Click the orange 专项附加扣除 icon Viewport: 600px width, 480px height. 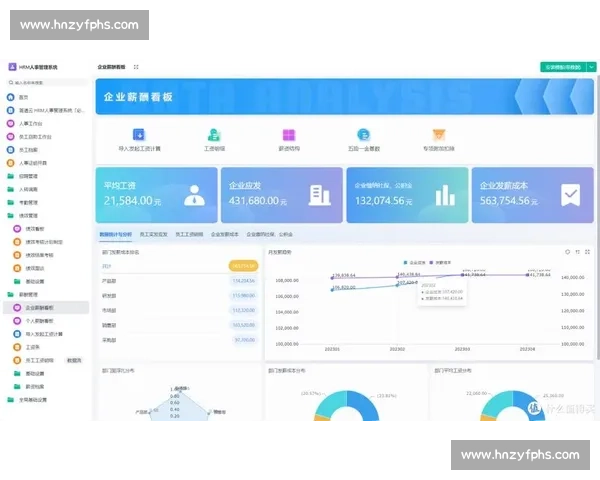tap(438, 135)
